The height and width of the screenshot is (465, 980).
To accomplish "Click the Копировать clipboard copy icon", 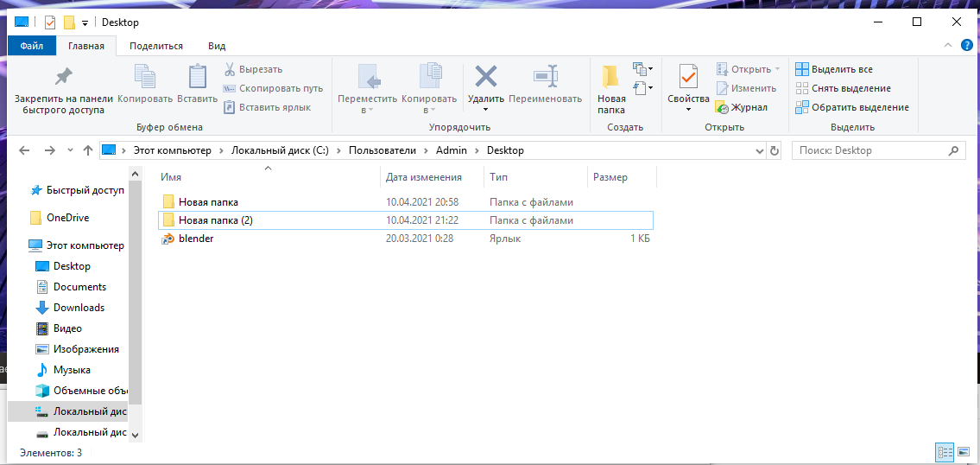I will [145, 76].
